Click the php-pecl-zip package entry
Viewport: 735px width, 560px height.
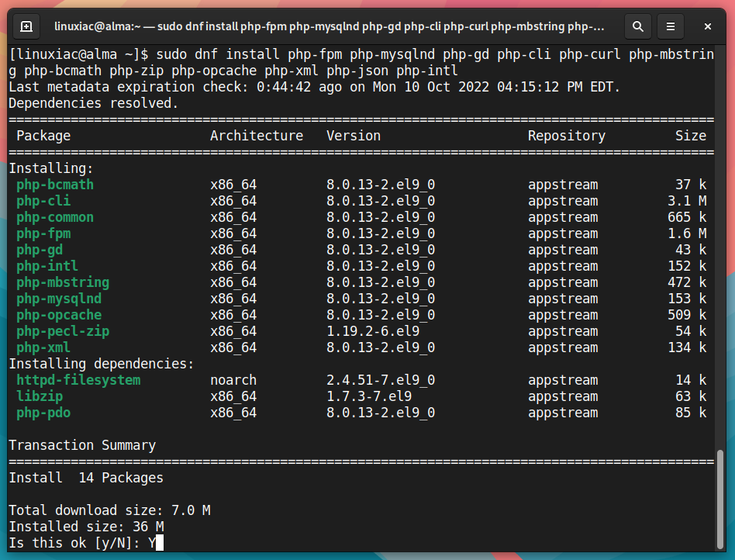(63, 332)
